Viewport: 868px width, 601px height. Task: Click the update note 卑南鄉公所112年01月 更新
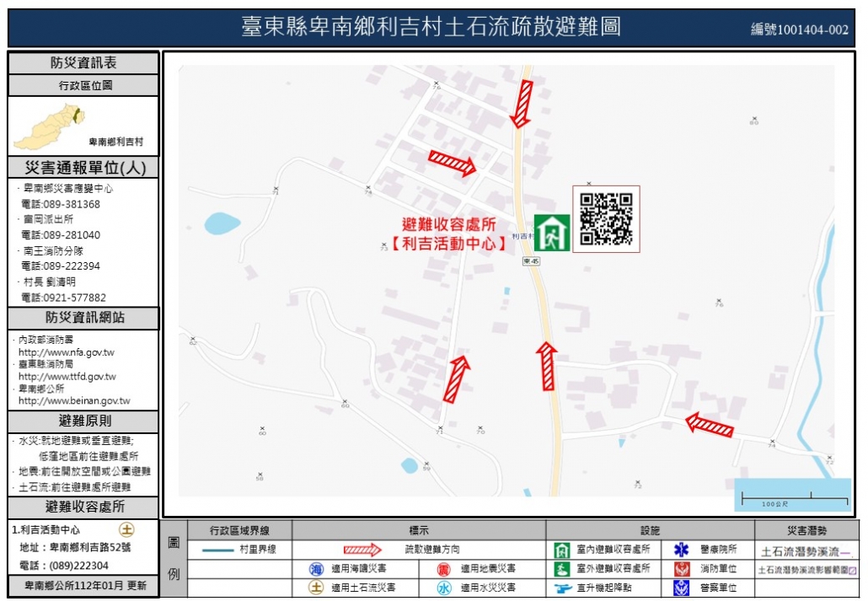click(x=86, y=586)
